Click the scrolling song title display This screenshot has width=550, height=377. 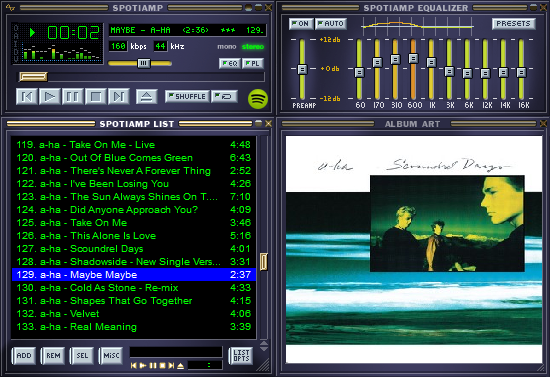coord(187,30)
